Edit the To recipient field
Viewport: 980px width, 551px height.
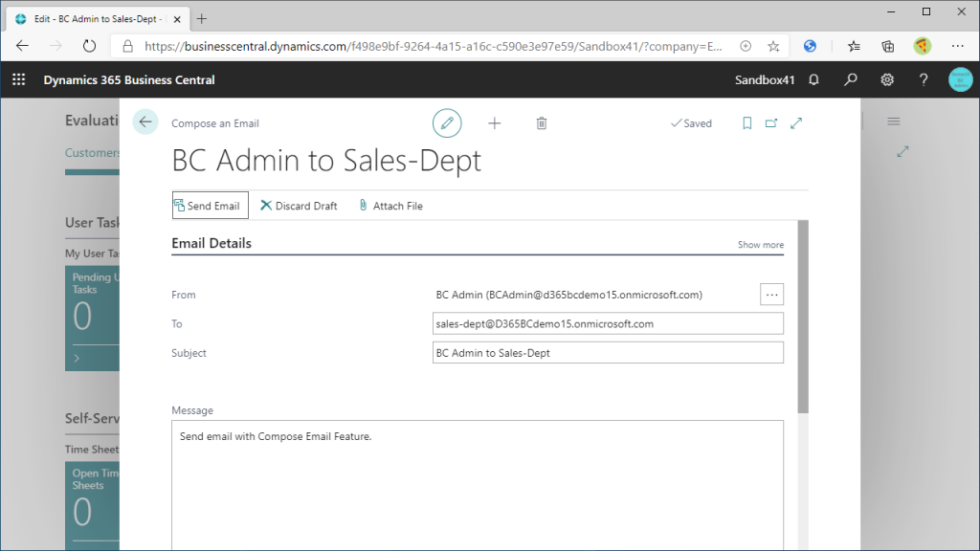click(x=608, y=323)
